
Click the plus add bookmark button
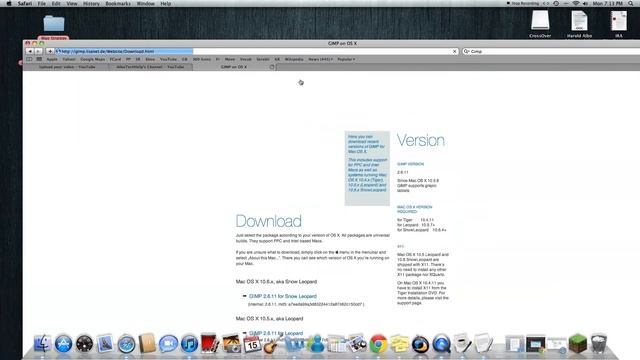click(50, 51)
